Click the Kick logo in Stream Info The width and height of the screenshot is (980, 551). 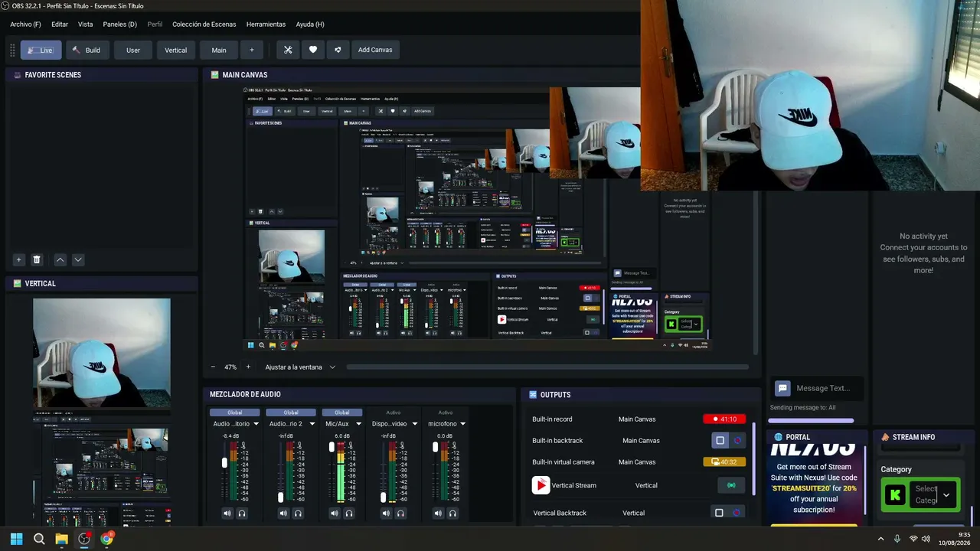coord(893,494)
